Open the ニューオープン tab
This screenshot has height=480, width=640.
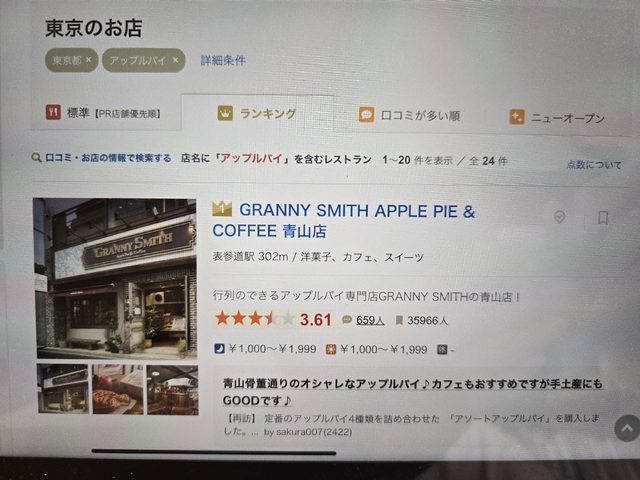click(x=557, y=118)
